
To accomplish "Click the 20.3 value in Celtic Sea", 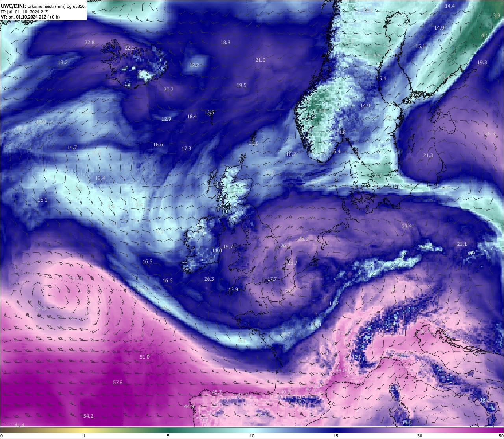I will (x=209, y=279).
